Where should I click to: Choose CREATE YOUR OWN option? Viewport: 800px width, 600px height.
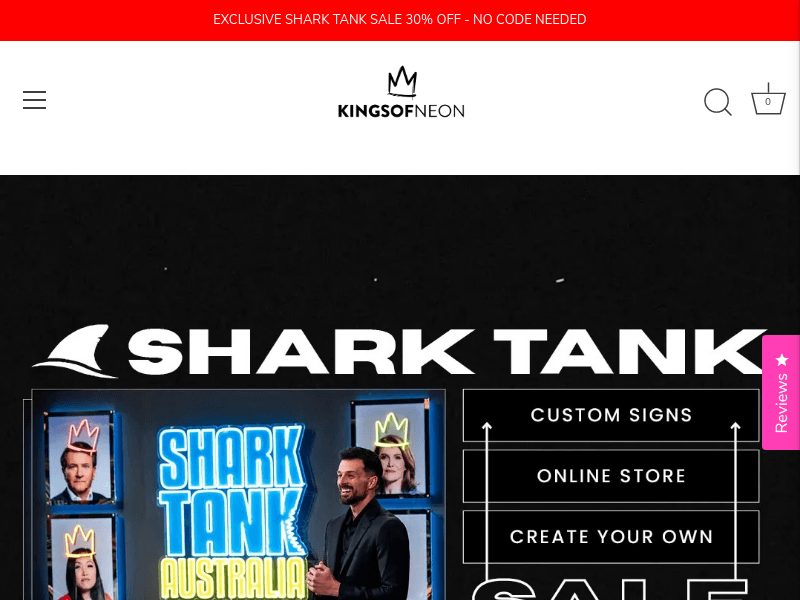click(611, 537)
